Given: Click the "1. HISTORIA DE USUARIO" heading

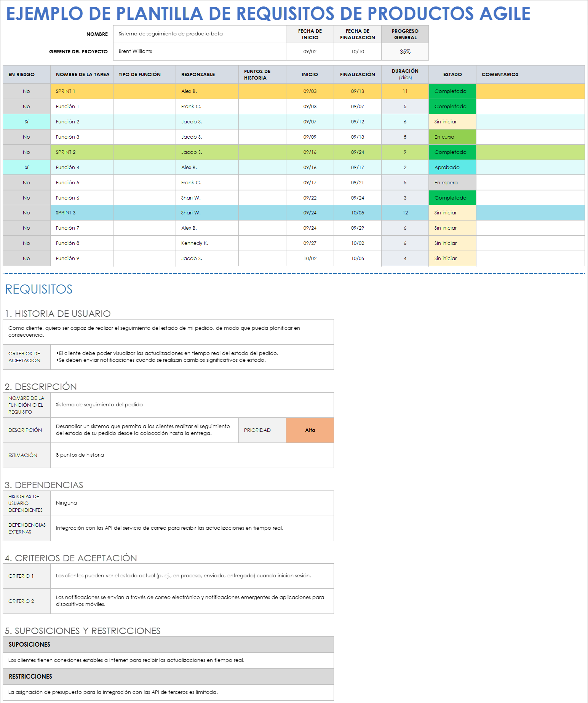Looking at the screenshot, I should coord(58,314).
